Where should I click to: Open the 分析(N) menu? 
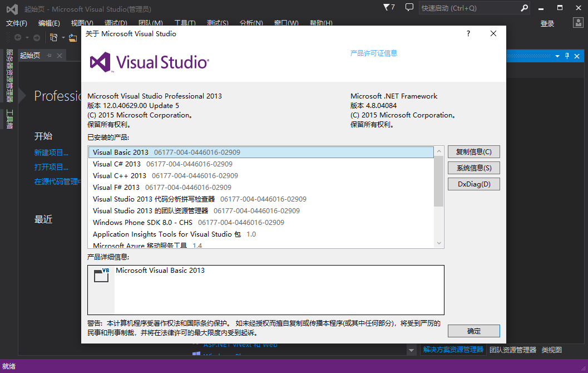click(x=251, y=23)
